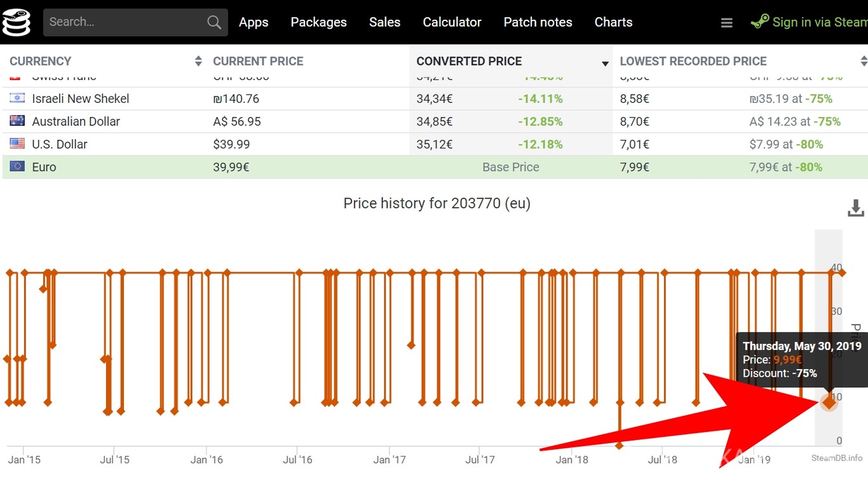This screenshot has height=488, width=868.
Task: Click the SteamDB.info chart credit
Action: (837, 458)
